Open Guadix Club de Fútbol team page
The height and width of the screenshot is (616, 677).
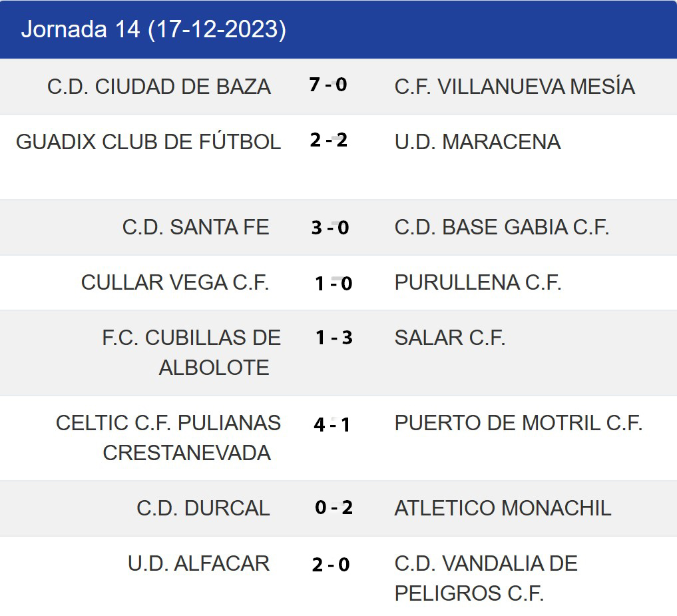(148, 142)
